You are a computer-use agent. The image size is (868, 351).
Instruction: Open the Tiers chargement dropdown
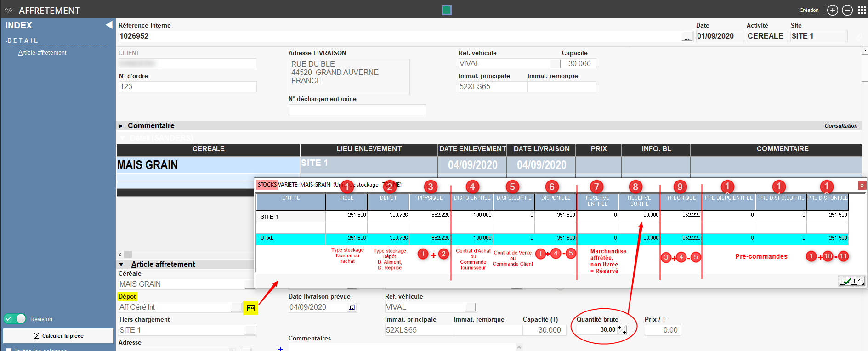click(250, 330)
